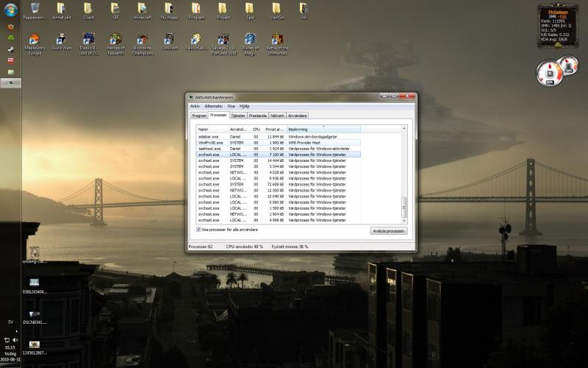Uncheck 'Visa processer för alla användare'

pos(198,230)
